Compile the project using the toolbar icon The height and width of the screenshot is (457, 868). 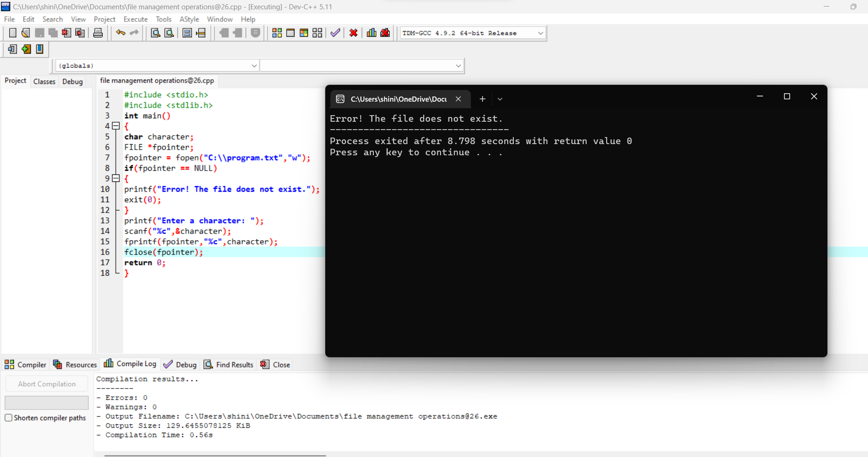coord(277,33)
